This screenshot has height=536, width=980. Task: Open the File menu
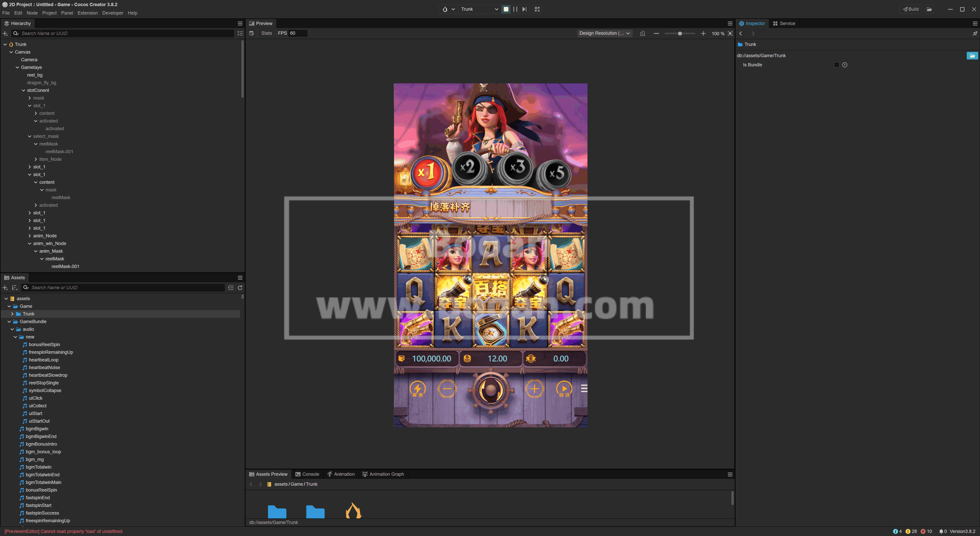6,13
